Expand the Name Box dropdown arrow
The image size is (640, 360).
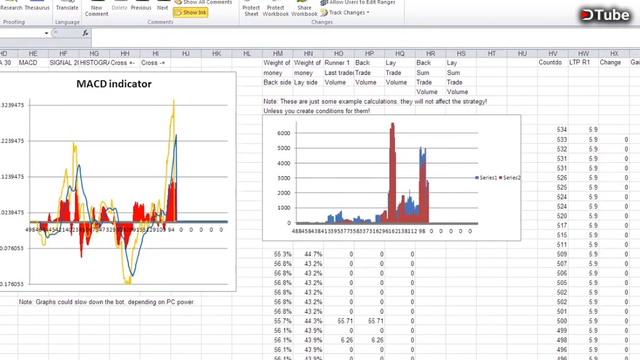pyautogui.click(x=46, y=33)
